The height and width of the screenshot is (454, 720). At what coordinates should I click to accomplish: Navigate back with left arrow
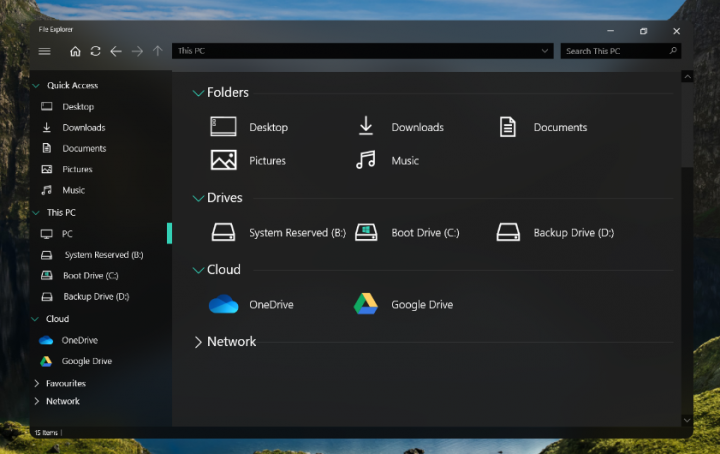click(116, 51)
